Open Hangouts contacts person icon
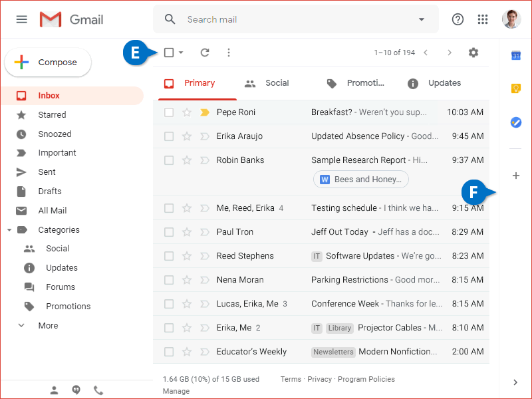This screenshot has width=532, height=399. pos(54,390)
